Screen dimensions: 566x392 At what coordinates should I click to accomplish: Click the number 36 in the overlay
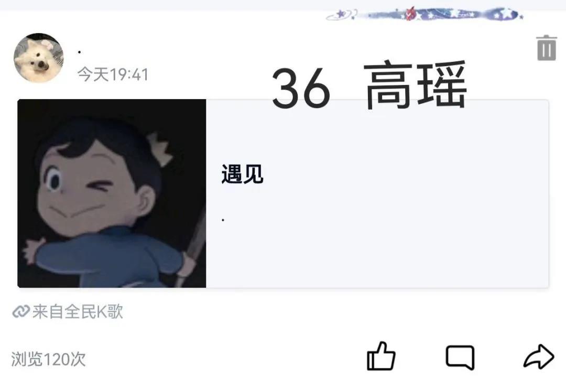point(301,89)
